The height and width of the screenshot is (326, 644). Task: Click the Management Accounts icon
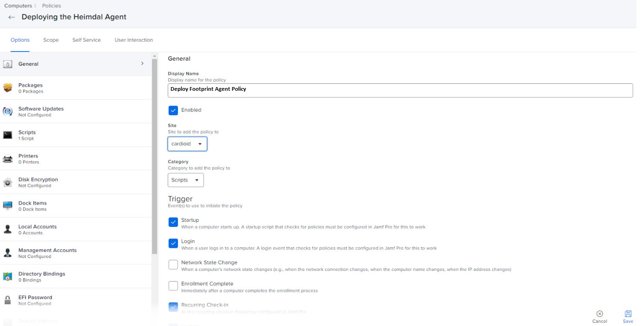(8, 253)
